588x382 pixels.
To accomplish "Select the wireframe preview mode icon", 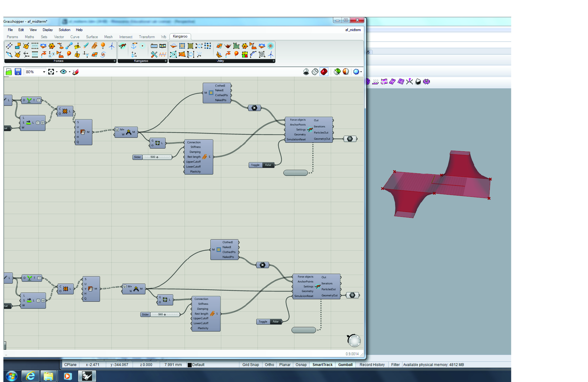I will [x=315, y=72].
